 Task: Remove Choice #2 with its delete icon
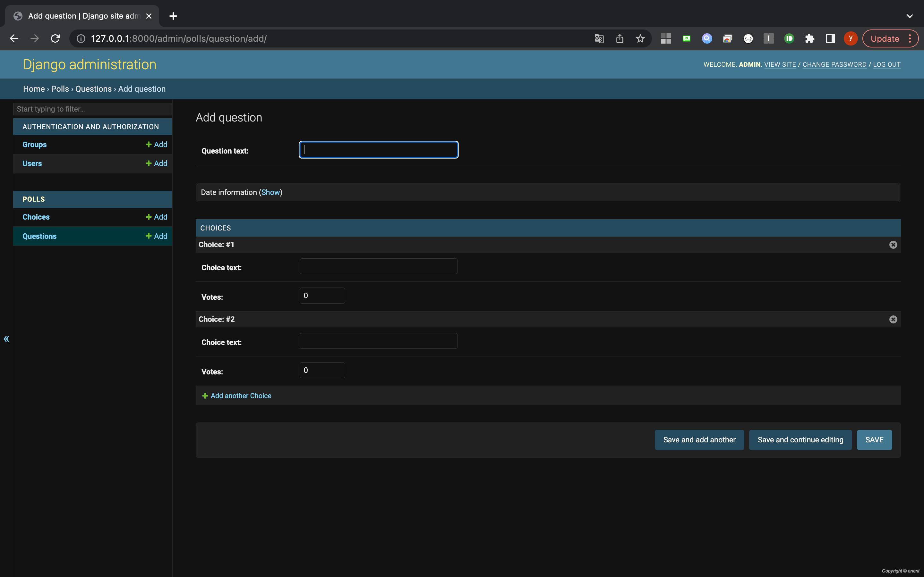coord(893,319)
